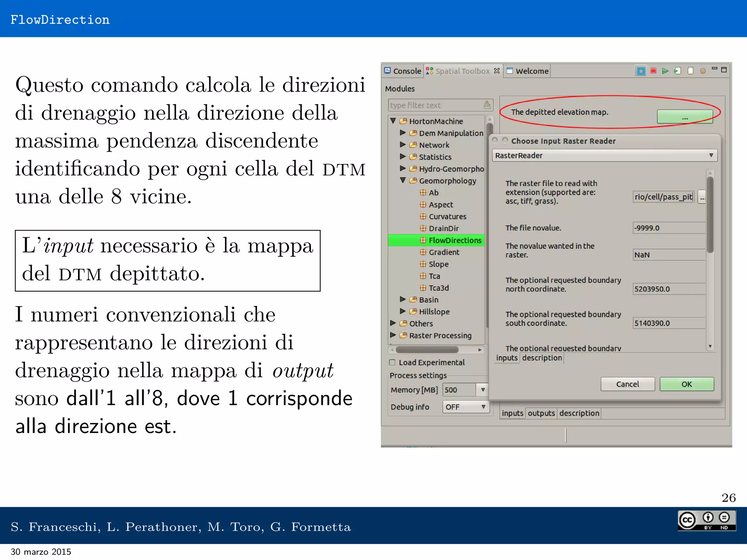
Task: Run module with green play icon
Action: pos(665,71)
